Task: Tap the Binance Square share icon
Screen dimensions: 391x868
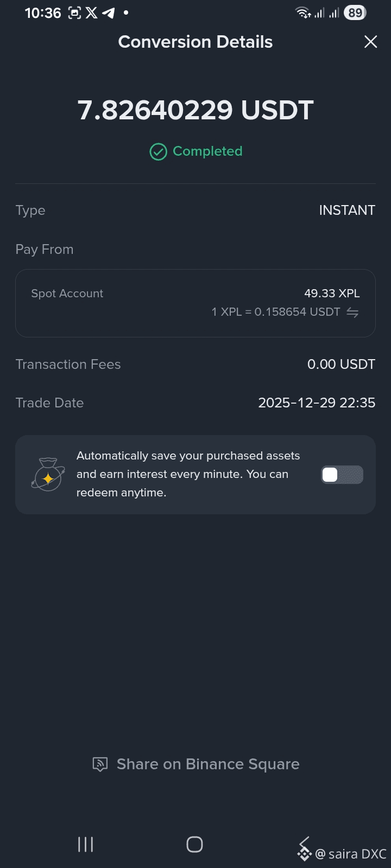Action: [x=100, y=764]
